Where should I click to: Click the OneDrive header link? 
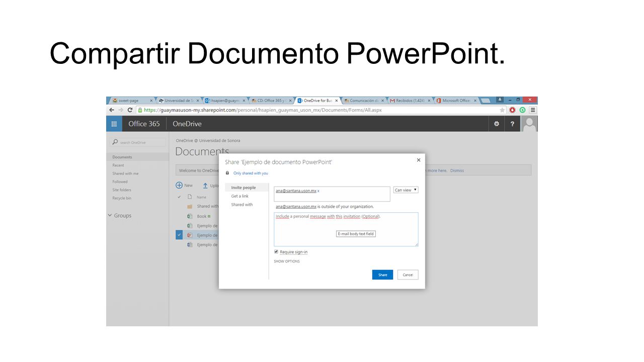click(x=187, y=124)
